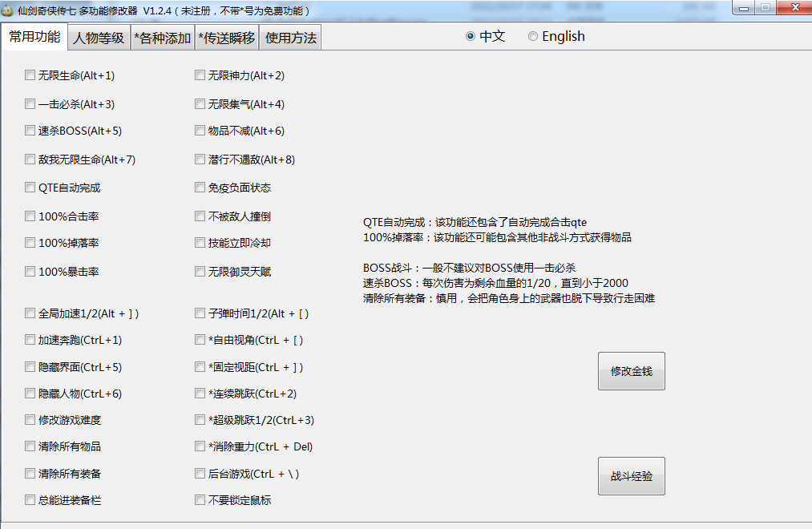
Task: Enable 敌我无限生命(Alt+7) checkbox
Action: tap(30, 160)
